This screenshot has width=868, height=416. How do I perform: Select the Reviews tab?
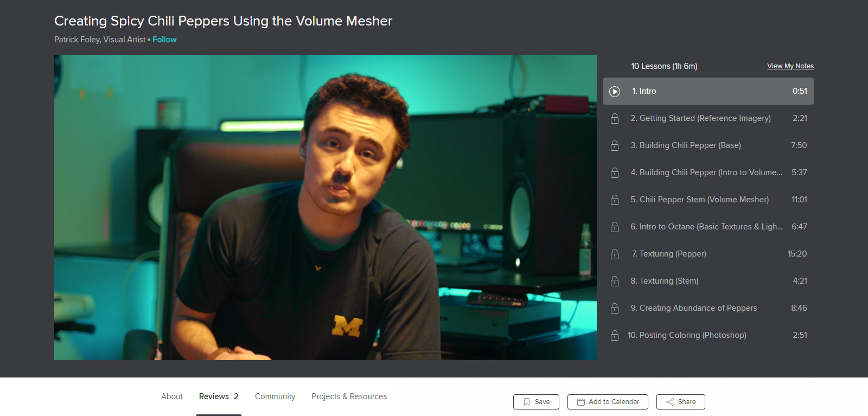click(x=219, y=396)
